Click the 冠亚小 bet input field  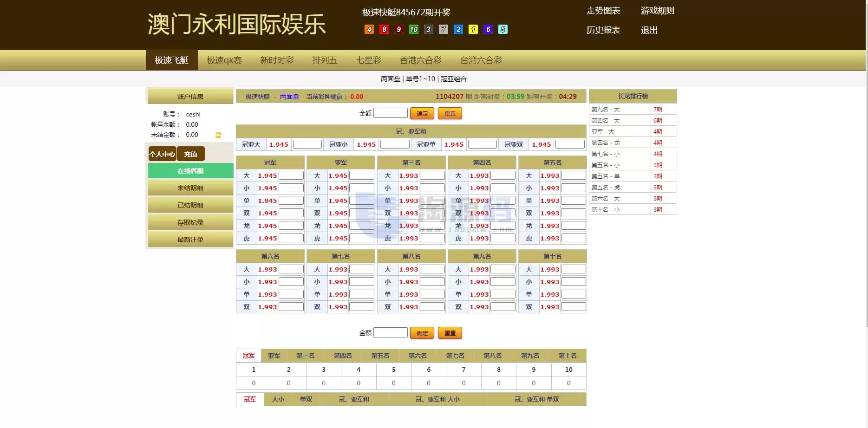[395, 144]
